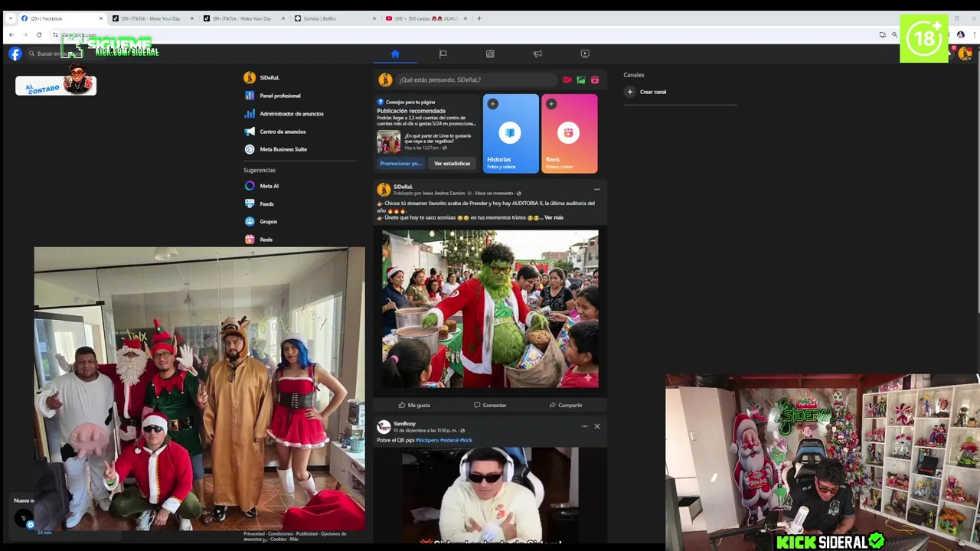Open a new browser tab with plus
980x551 pixels.
[x=479, y=18]
